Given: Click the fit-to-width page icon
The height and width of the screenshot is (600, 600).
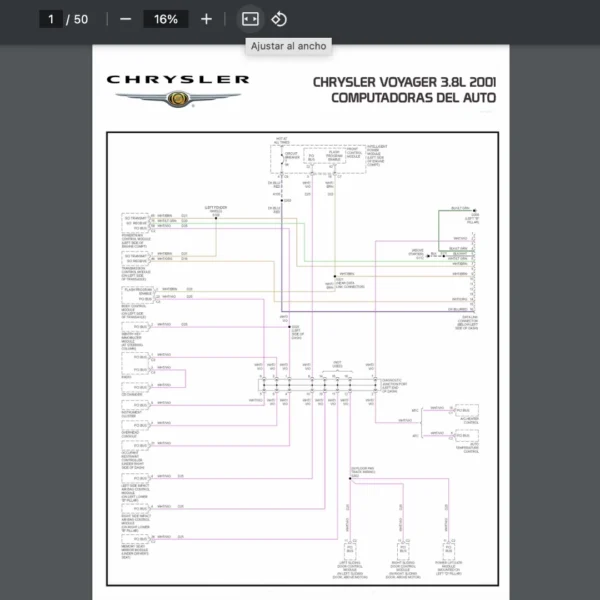Looking at the screenshot, I should click(x=250, y=19).
